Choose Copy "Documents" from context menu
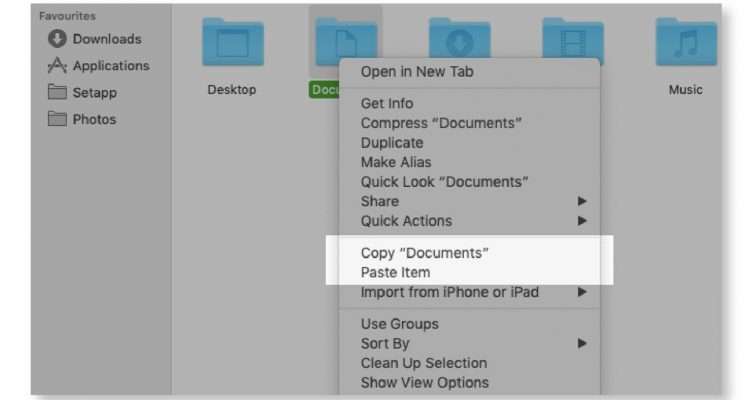The image size is (753, 400). [x=425, y=253]
